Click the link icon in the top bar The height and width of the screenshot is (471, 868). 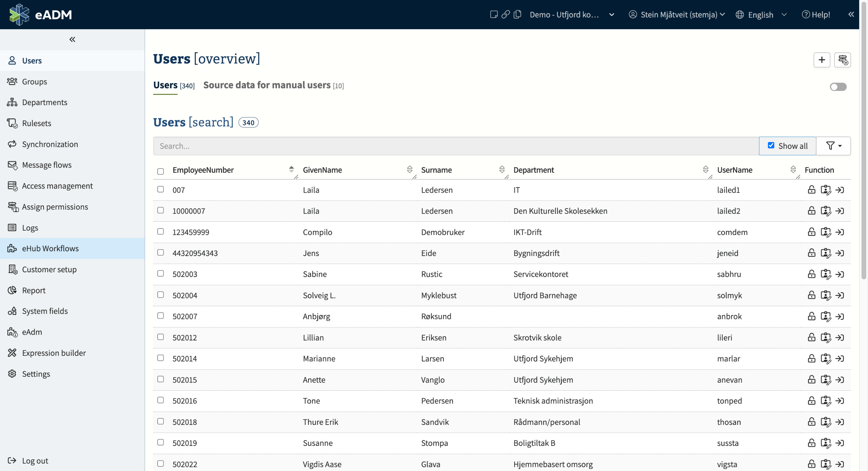505,15
